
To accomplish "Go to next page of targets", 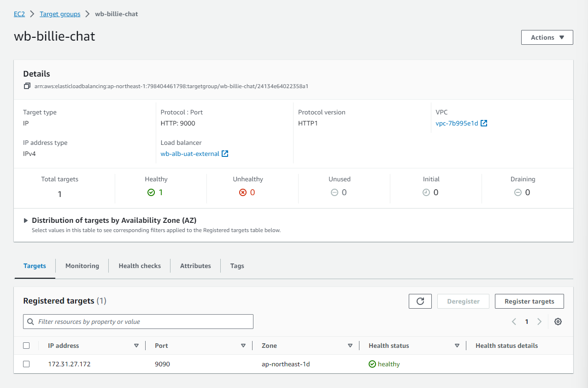I will [539, 322].
